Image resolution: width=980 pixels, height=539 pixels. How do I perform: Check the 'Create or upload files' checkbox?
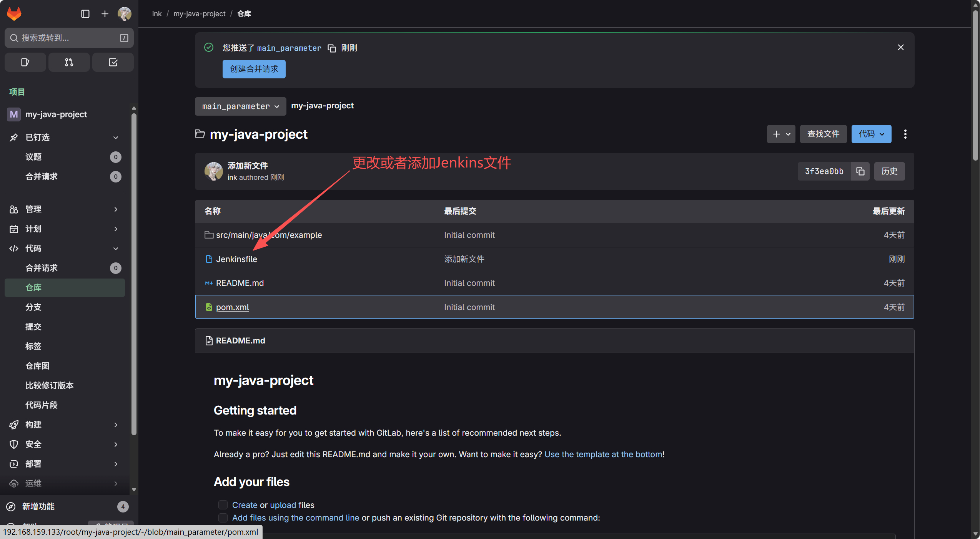(223, 505)
